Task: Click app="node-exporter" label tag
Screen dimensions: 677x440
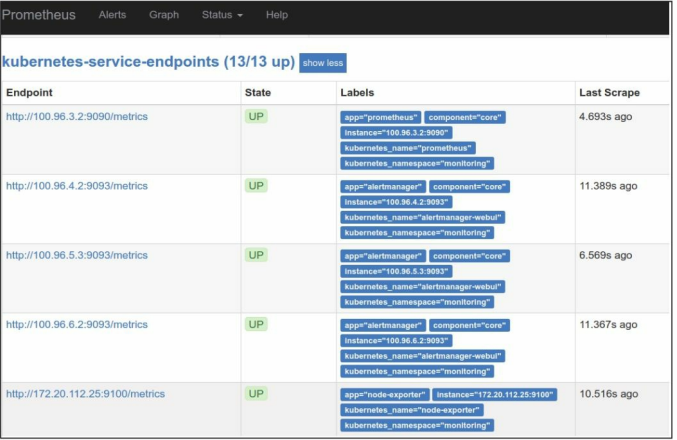Action: click(x=385, y=395)
